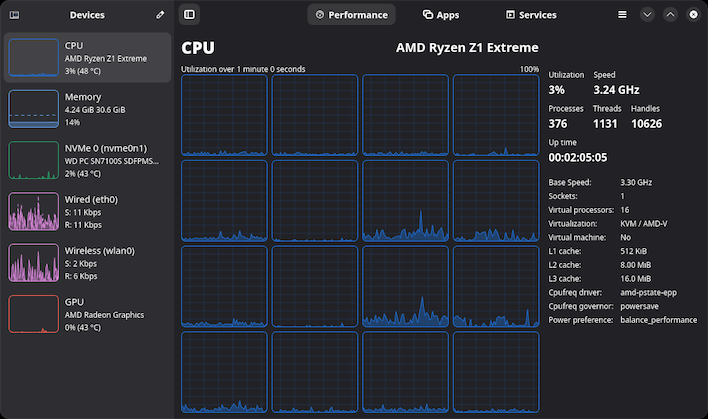
Task: Toggle the sidebar panel button
Action: point(190,15)
